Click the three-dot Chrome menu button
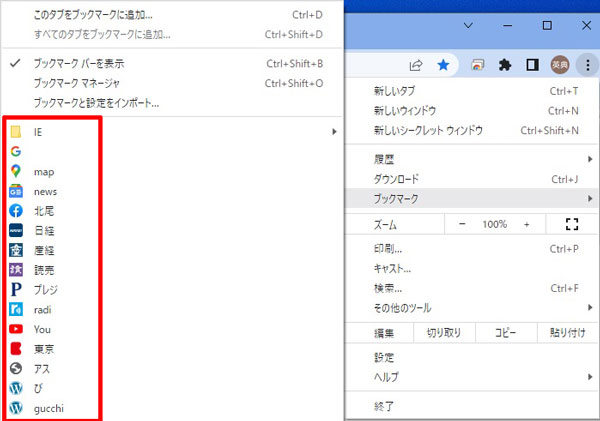Viewport: 600px width, 421px height. point(588,65)
